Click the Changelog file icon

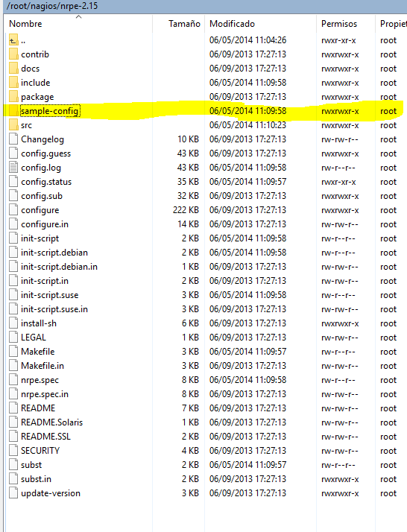pos(13,139)
